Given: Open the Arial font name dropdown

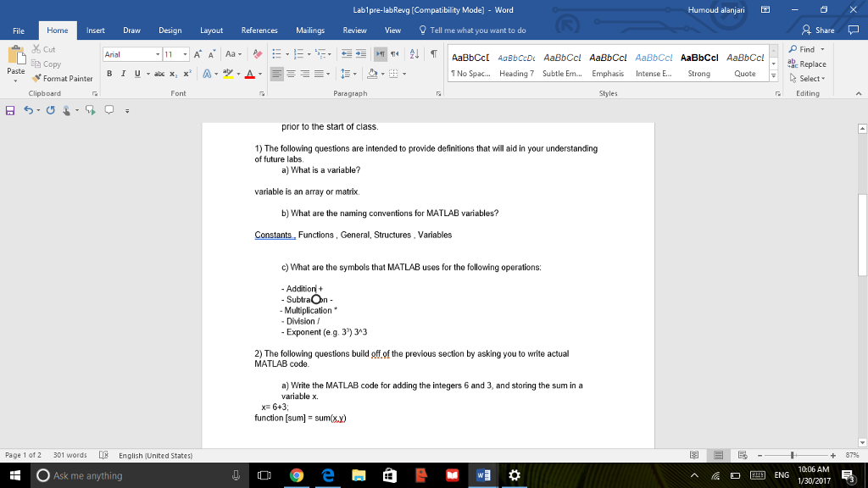Looking at the screenshot, I should pos(157,54).
